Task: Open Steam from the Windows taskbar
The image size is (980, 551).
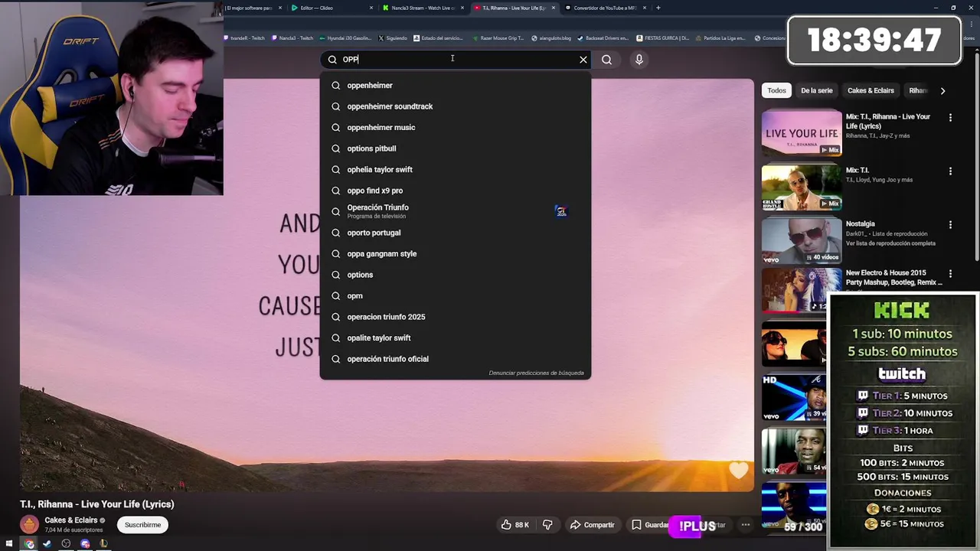Action: (47, 544)
